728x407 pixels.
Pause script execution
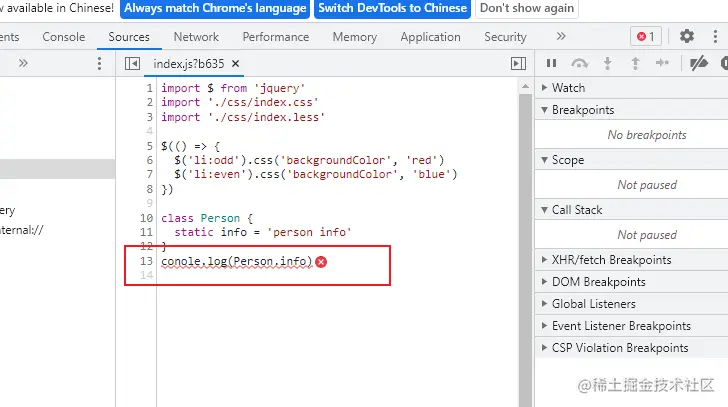551,63
